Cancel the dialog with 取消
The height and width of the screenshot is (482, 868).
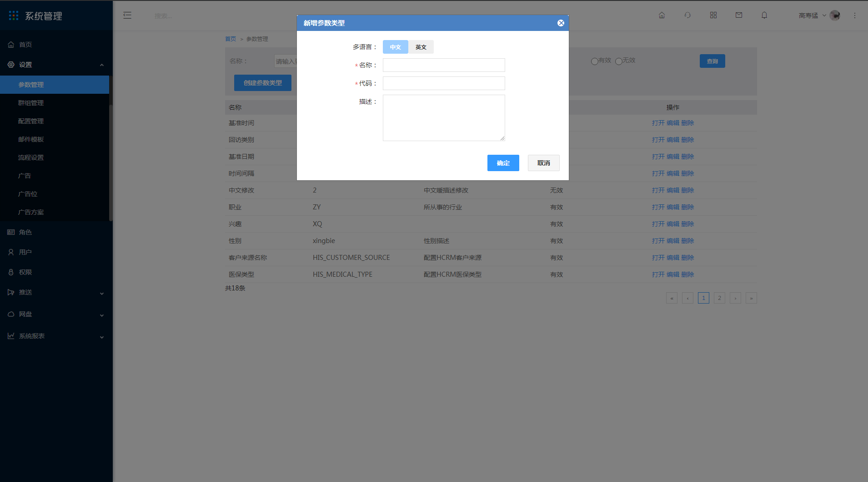pos(544,163)
